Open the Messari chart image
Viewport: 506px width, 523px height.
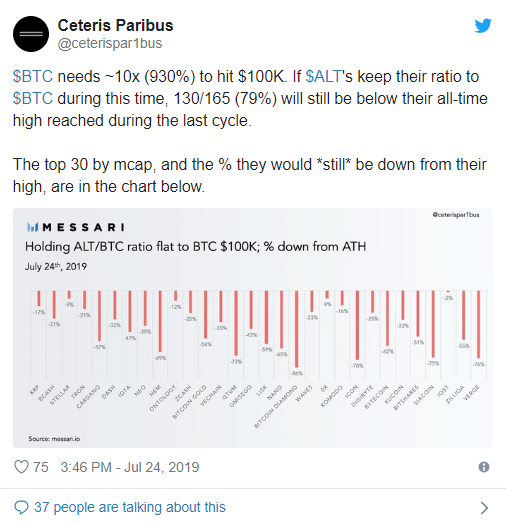253,328
